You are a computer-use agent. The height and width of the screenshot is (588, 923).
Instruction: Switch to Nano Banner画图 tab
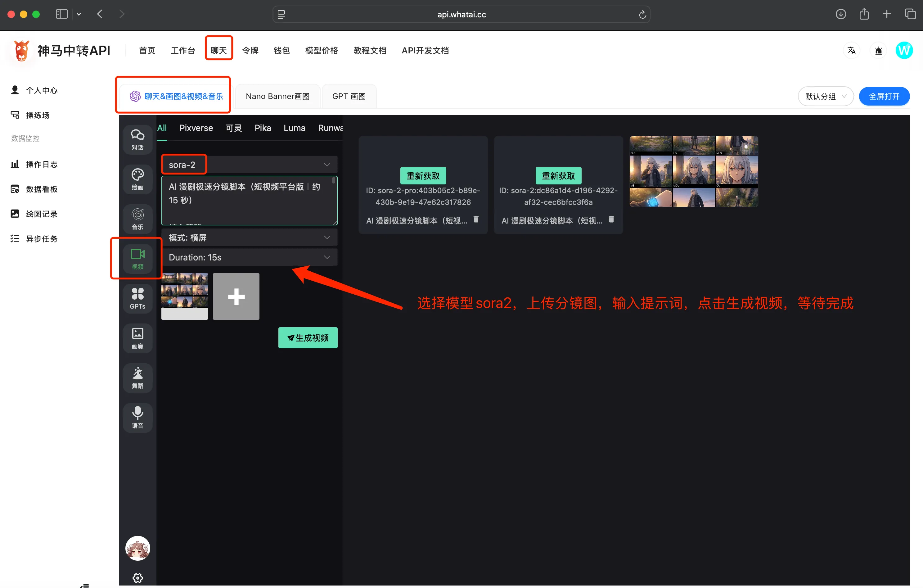point(277,96)
